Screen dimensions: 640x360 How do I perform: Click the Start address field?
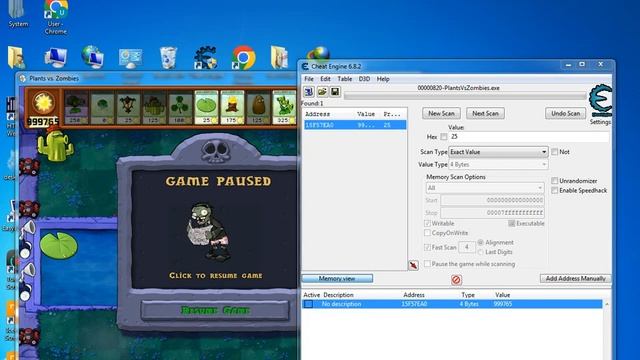pos(492,200)
